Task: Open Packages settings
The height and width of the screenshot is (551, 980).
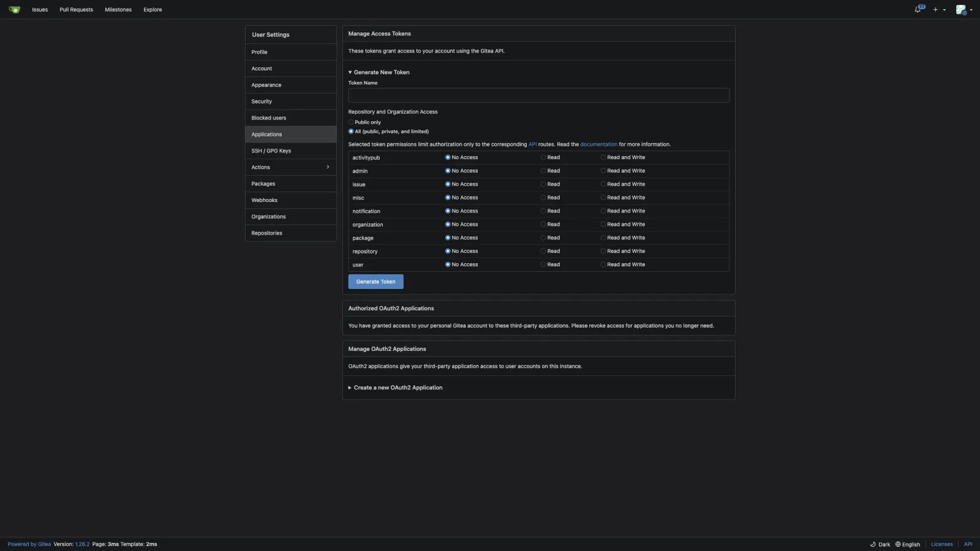Action: coord(291,184)
